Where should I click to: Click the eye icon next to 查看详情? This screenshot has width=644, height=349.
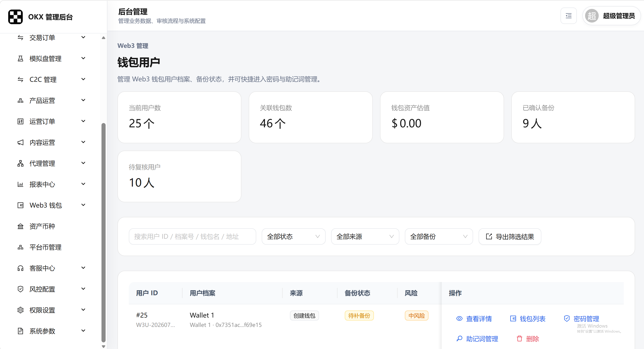pos(459,318)
